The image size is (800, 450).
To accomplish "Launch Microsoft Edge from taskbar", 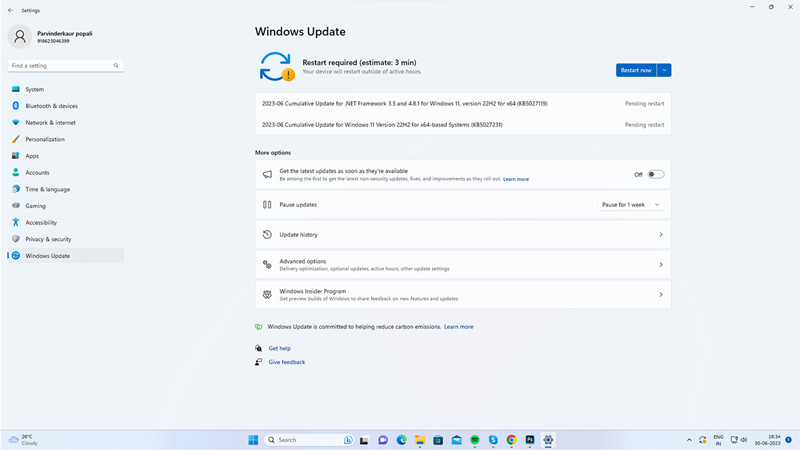I will pos(402,440).
